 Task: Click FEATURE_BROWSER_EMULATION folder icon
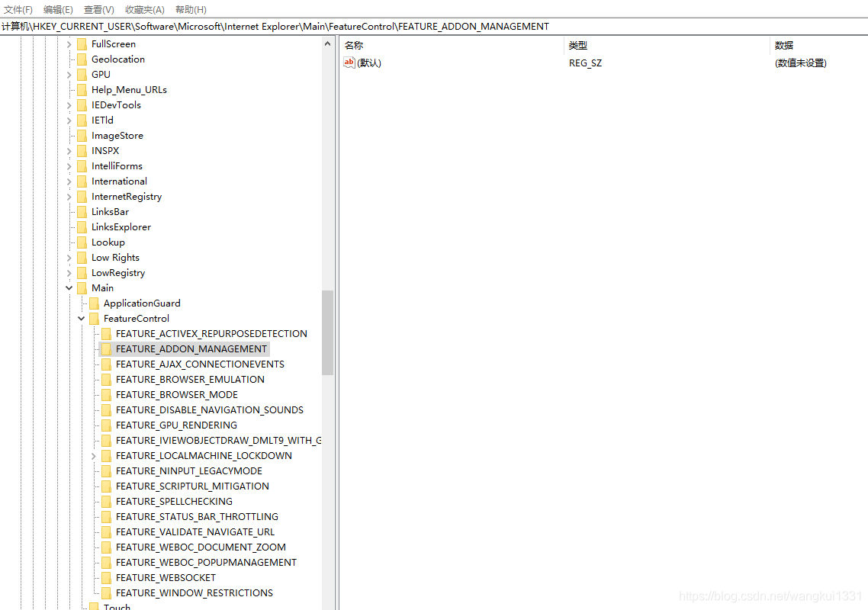click(x=106, y=379)
